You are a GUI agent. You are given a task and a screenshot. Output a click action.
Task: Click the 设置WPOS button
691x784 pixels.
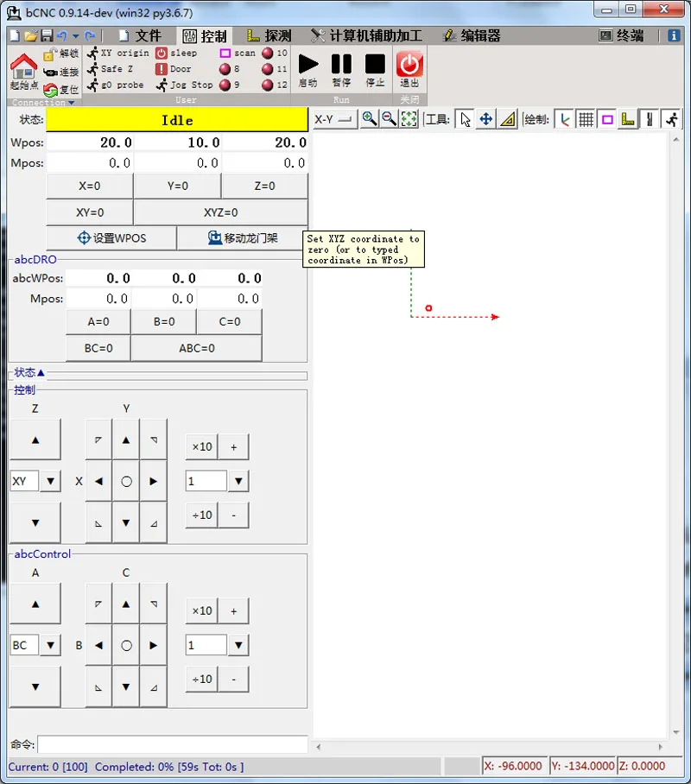point(111,238)
